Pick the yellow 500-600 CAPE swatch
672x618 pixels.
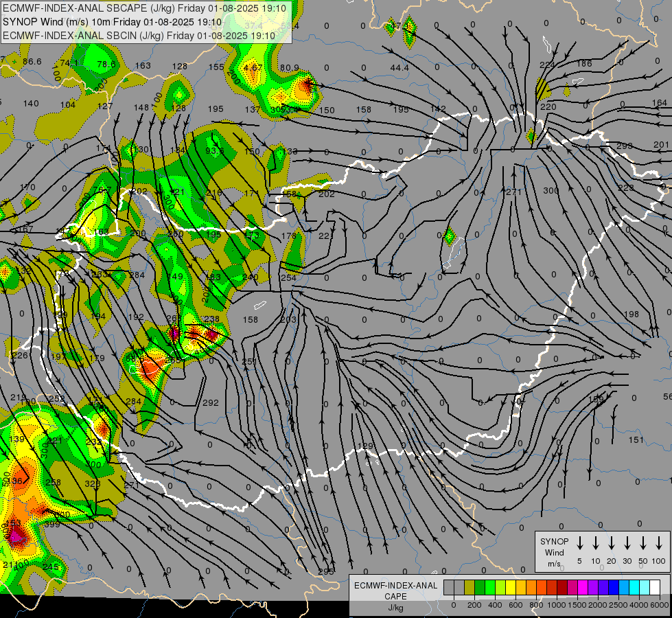click(511, 588)
